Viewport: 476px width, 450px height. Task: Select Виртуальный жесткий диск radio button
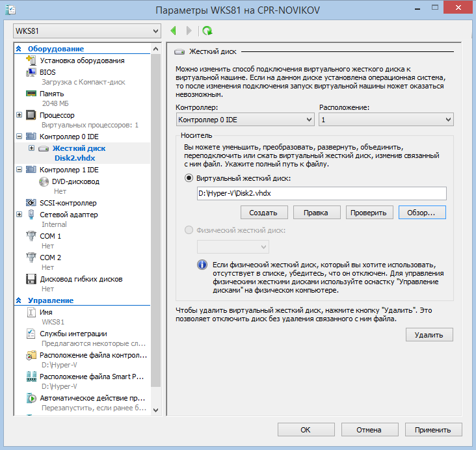click(x=189, y=178)
